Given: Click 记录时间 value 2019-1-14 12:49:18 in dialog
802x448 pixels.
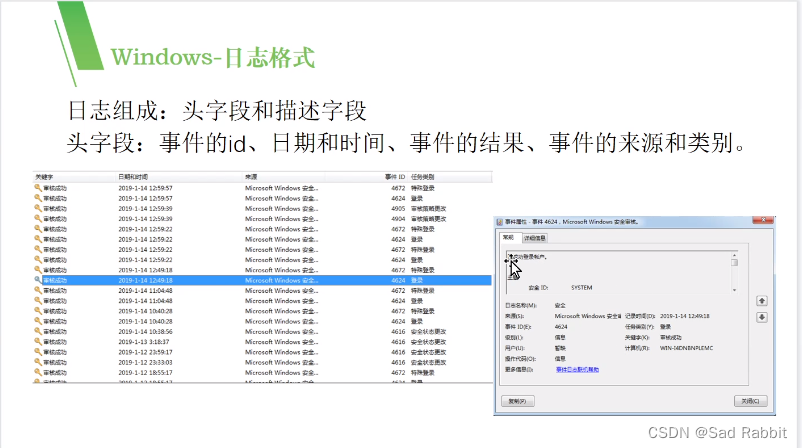Looking at the screenshot, I should [x=684, y=316].
